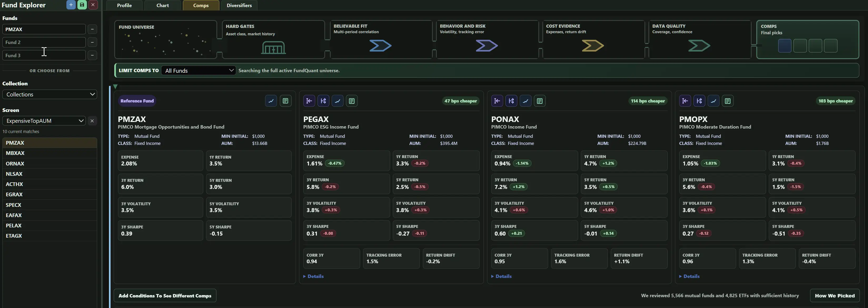The height and width of the screenshot is (308, 868).
Task: Select SPECX in the screen matches list
Action: (x=49, y=205)
